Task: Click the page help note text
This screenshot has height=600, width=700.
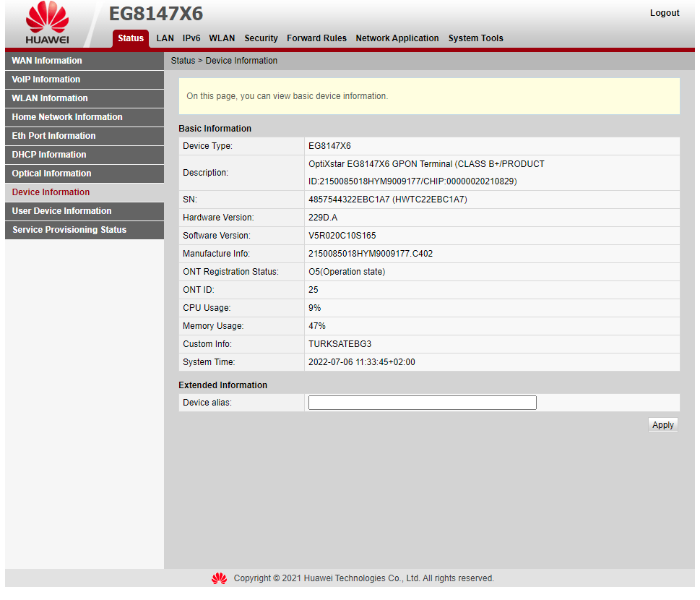Action: (x=287, y=96)
